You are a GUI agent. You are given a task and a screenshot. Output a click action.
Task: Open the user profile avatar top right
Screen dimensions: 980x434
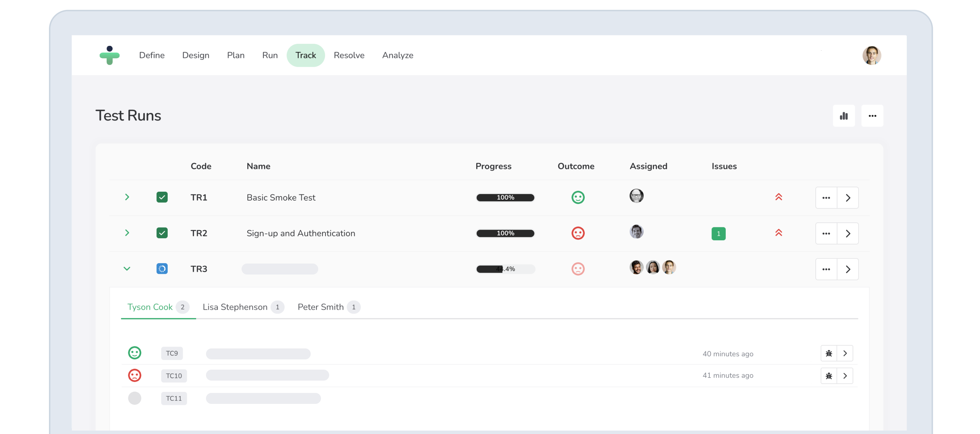tap(872, 55)
